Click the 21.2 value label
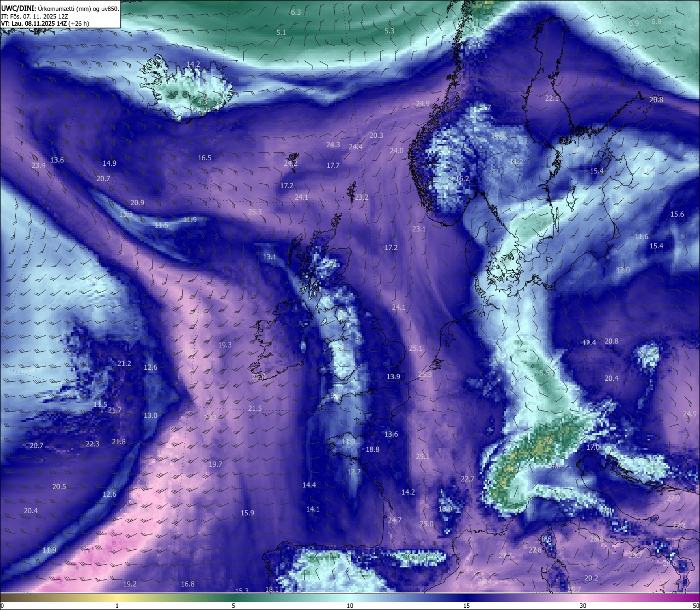 [x=124, y=364]
